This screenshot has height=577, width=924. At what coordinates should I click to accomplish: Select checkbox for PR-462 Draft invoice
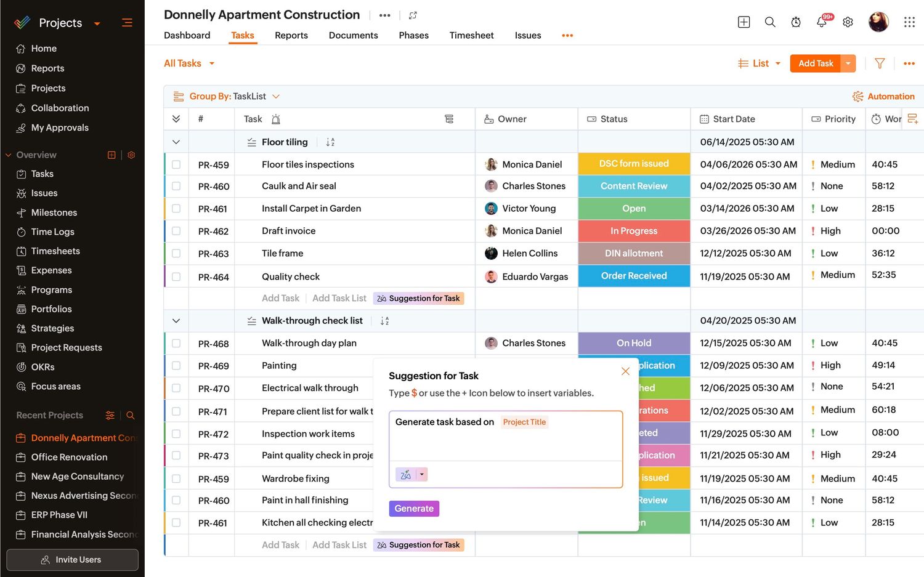176,231
